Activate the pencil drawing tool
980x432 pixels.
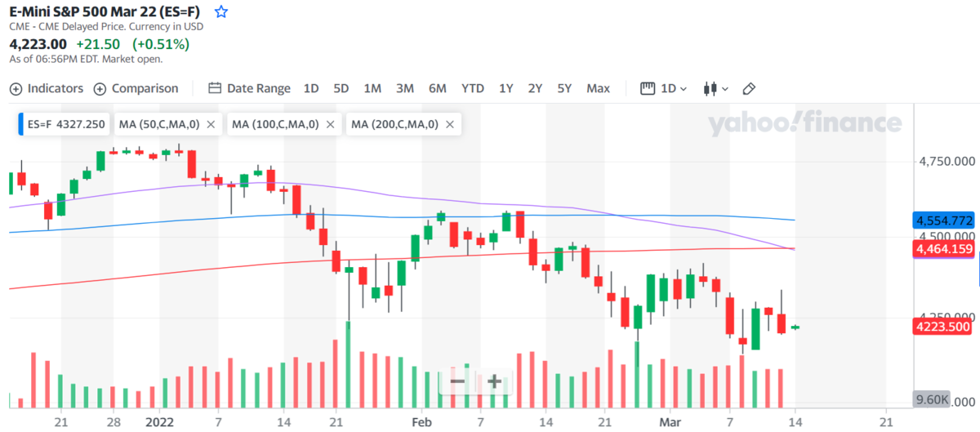pyautogui.click(x=750, y=88)
